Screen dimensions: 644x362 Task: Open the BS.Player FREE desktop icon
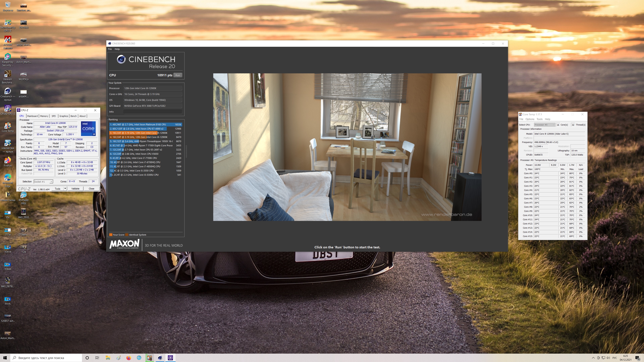23,195
